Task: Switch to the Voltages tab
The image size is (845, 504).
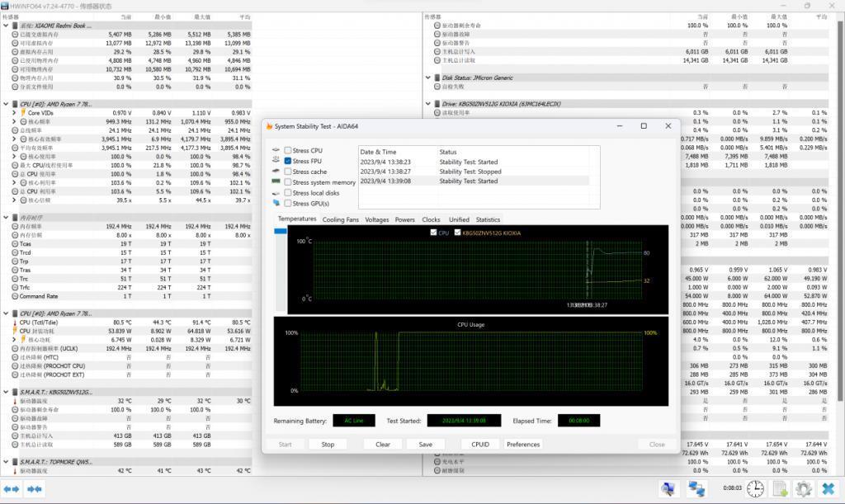Action: tap(376, 219)
